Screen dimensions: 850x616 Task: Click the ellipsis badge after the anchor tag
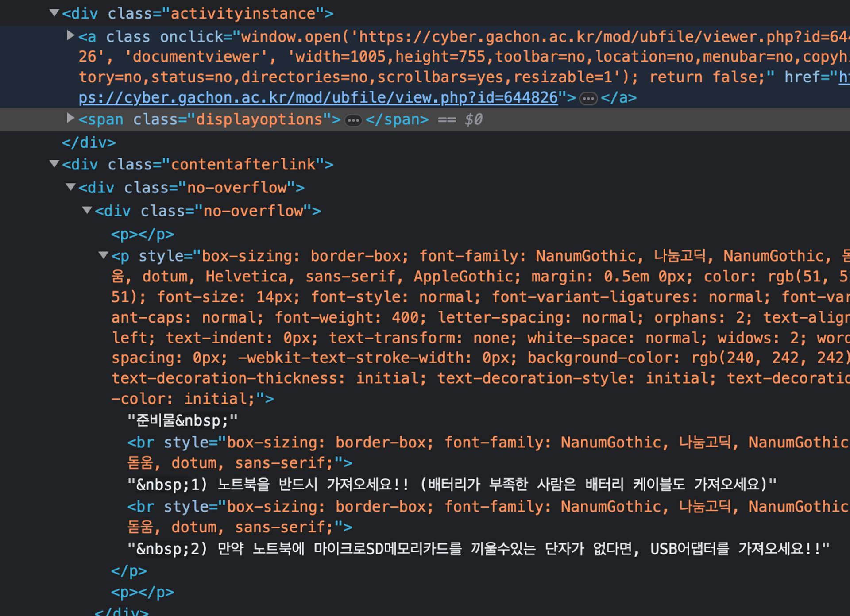pyautogui.click(x=587, y=98)
